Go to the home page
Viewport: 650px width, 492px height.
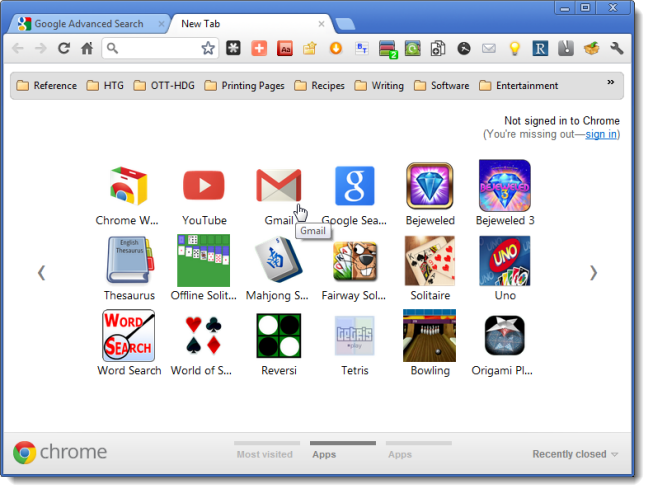(87, 48)
